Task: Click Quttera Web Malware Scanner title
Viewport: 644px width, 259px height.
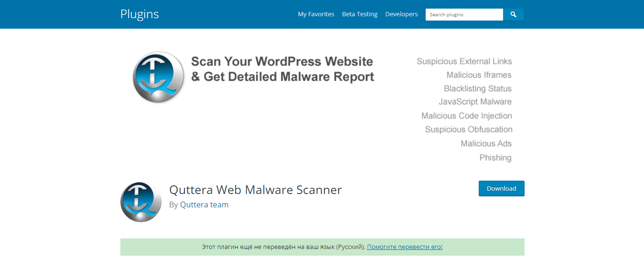Action: pyautogui.click(x=256, y=190)
